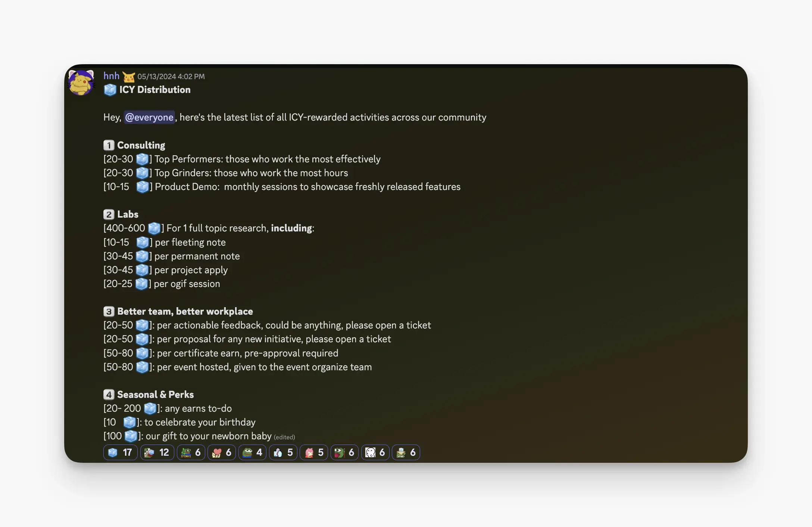Click the ice emoji on Top Performers line
The height and width of the screenshot is (527, 812).
coord(142,159)
